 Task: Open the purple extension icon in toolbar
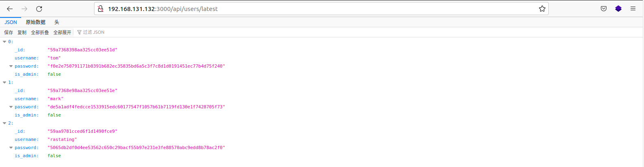(618, 9)
